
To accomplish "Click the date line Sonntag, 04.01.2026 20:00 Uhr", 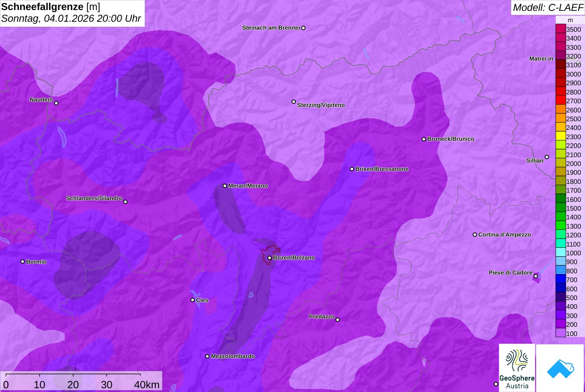I will tap(71, 19).
